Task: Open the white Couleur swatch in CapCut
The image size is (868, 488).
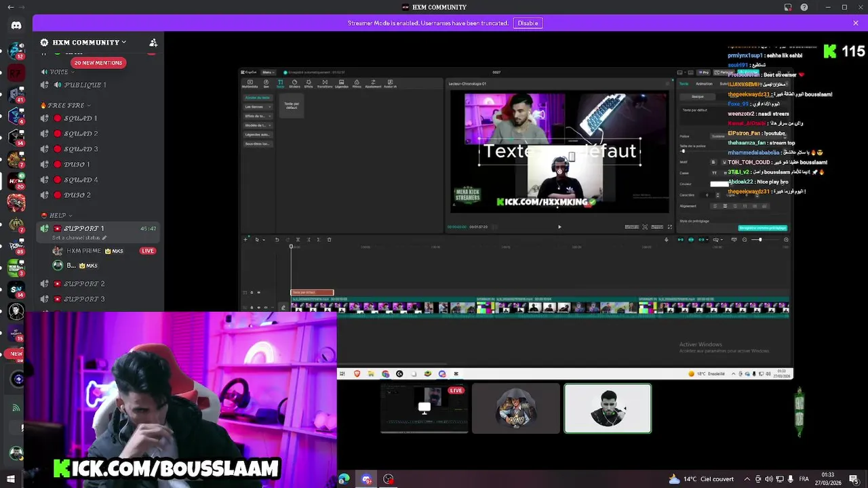Action: [x=719, y=184]
